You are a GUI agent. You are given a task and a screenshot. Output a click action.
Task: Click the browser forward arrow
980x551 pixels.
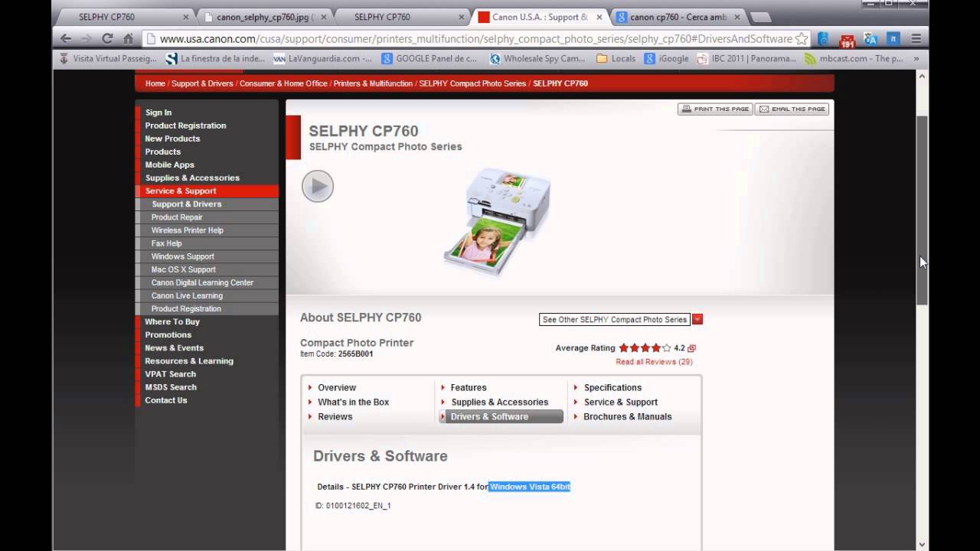tap(87, 38)
